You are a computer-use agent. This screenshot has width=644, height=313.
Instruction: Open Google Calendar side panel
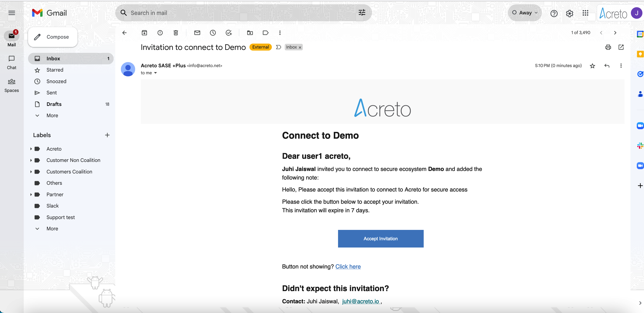pyautogui.click(x=640, y=34)
